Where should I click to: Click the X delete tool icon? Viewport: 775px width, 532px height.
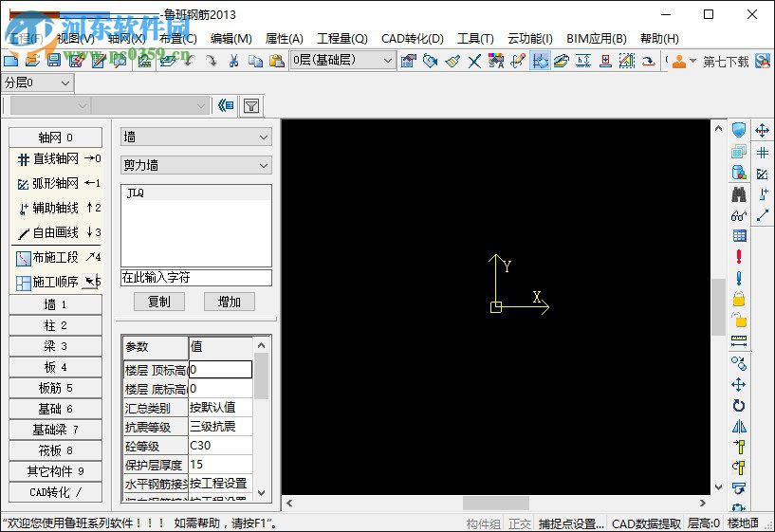pos(474,61)
